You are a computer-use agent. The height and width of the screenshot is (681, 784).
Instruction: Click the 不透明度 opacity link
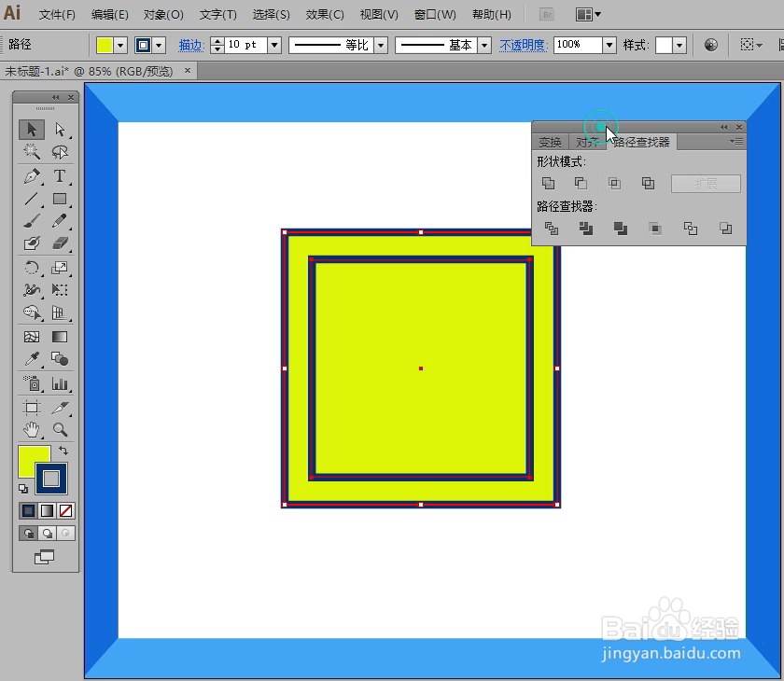[x=523, y=46]
